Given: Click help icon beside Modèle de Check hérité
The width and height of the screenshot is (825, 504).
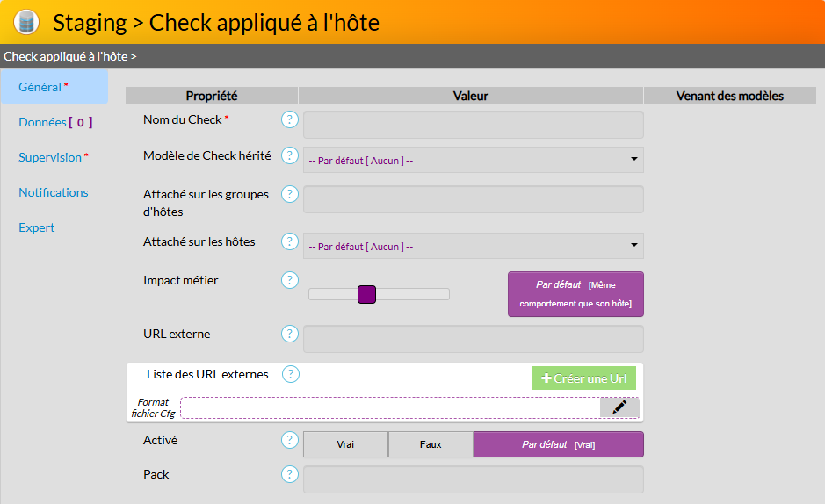Looking at the screenshot, I should tap(290, 155).
